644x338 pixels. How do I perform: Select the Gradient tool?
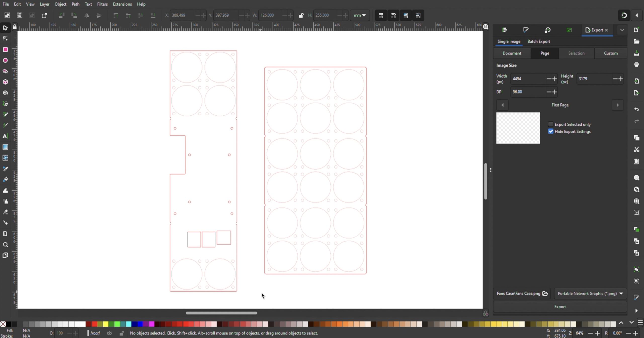point(5,147)
